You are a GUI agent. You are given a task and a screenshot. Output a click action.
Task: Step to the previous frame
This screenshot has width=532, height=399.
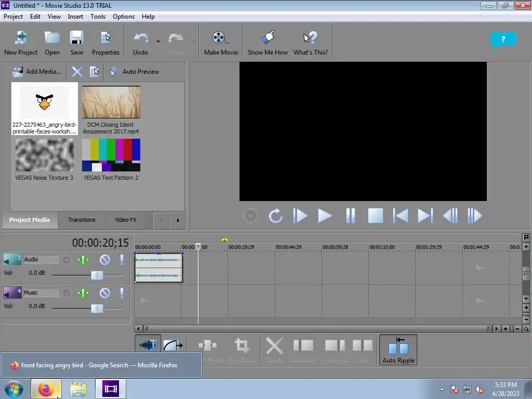coord(450,216)
